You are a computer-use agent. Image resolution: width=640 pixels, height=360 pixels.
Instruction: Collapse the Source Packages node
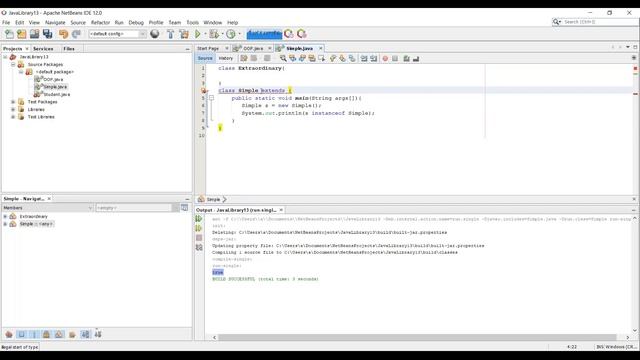13,64
